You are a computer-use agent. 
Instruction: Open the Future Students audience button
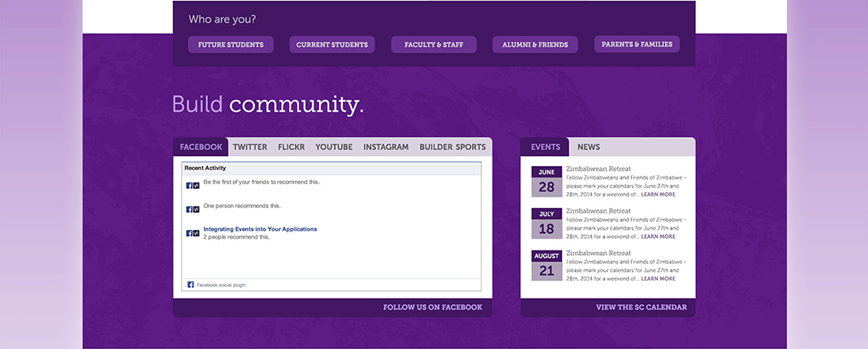230,45
